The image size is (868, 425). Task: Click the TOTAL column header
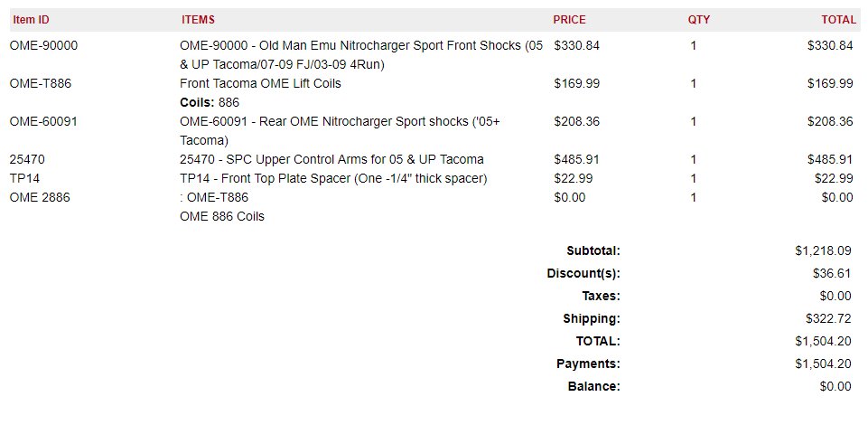839,20
